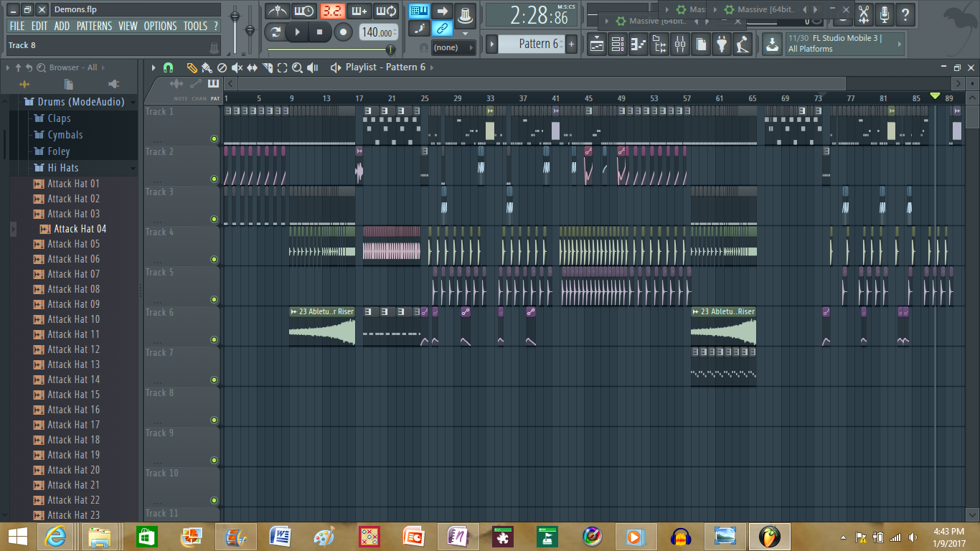Mute Track 6 using its green light
This screenshot has width=980, height=551.
click(214, 339)
